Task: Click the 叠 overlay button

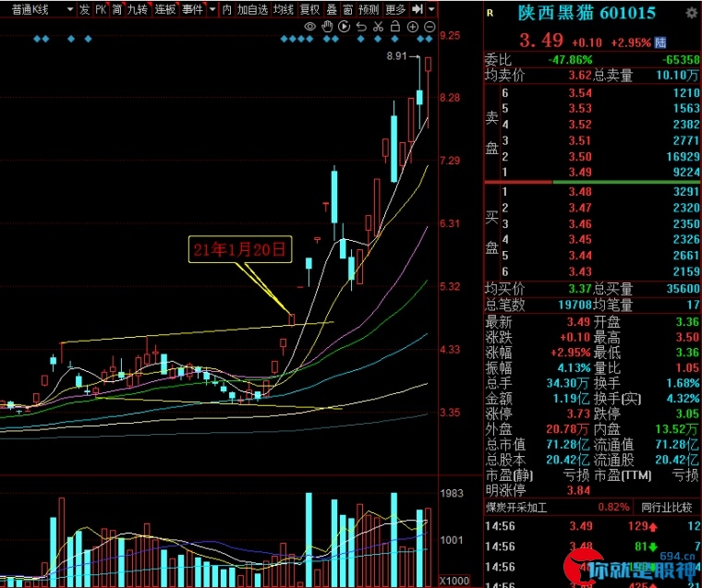Action: pos(332,9)
